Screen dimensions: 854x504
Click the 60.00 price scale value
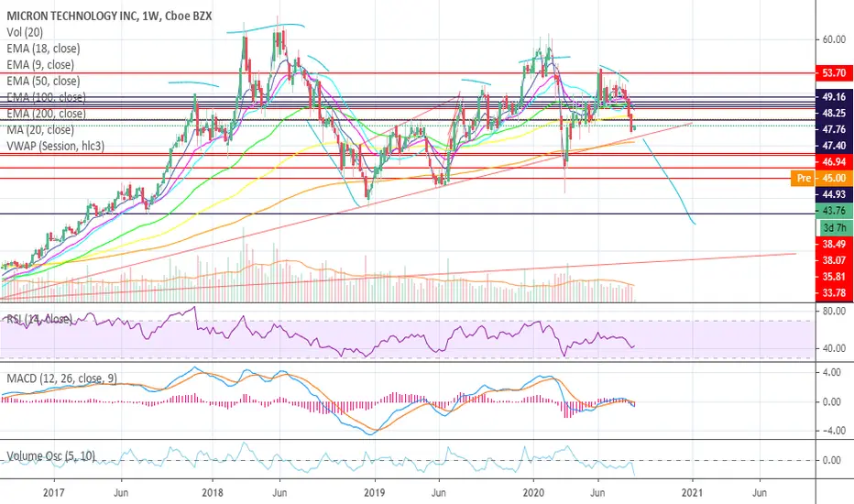pos(834,39)
